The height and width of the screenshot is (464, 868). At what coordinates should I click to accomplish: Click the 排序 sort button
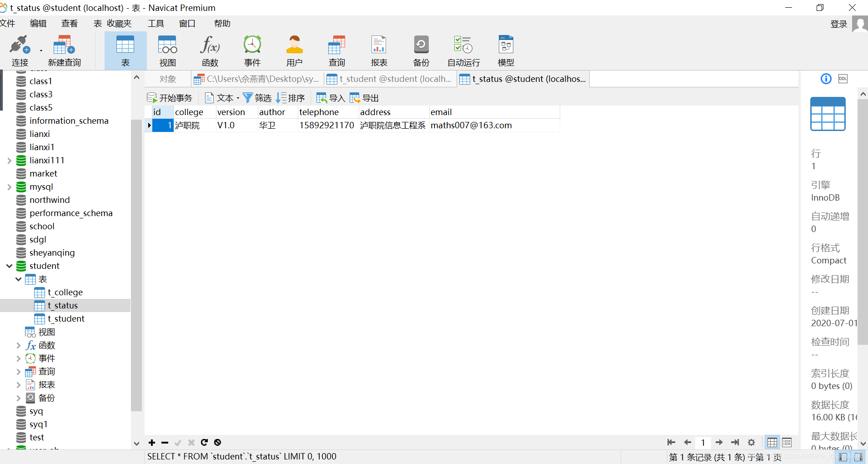290,98
